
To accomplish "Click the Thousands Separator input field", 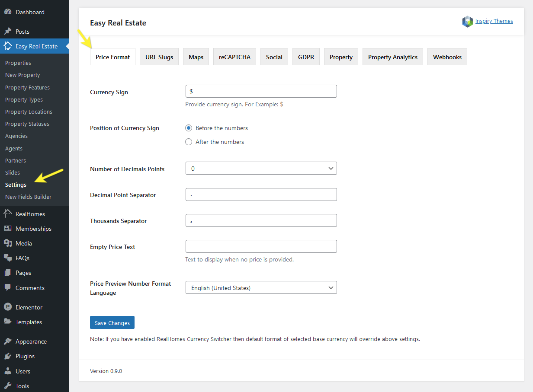I will (261, 220).
